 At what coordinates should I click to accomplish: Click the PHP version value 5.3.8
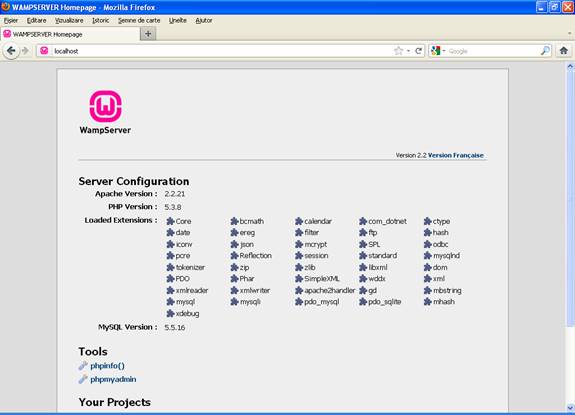(x=173, y=207)
